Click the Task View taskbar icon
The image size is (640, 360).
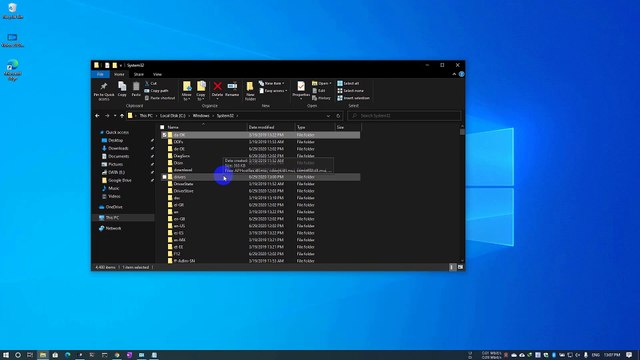30,355
